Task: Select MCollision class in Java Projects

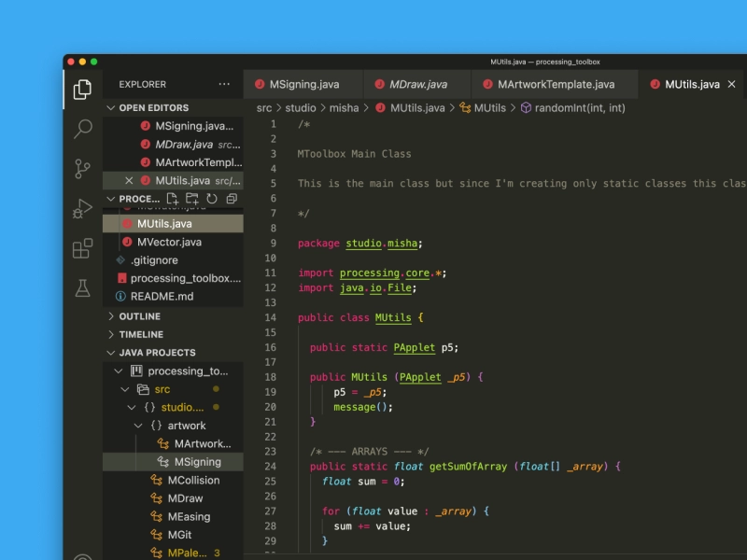Action: click(x=173, y=480)
